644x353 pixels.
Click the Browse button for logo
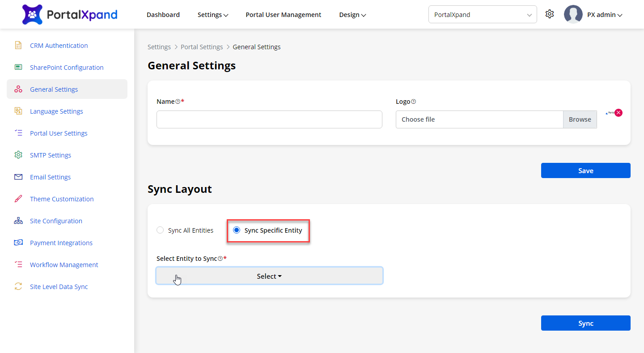580,119
